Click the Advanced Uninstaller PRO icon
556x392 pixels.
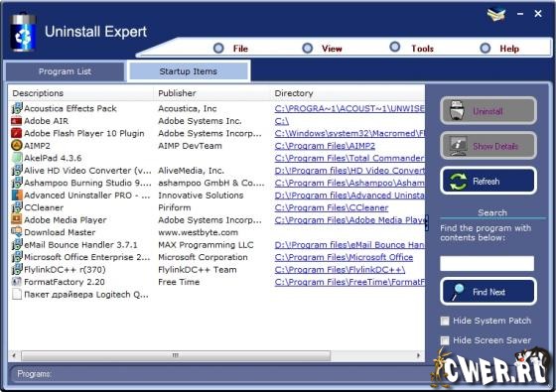tap(17, 196)
